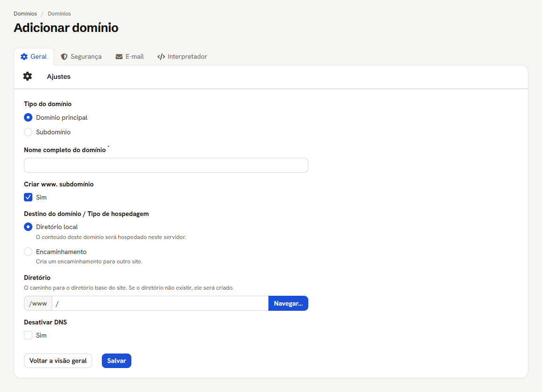
Task: Open first Domínios breadcrumb link
Action: pos(25,14)
